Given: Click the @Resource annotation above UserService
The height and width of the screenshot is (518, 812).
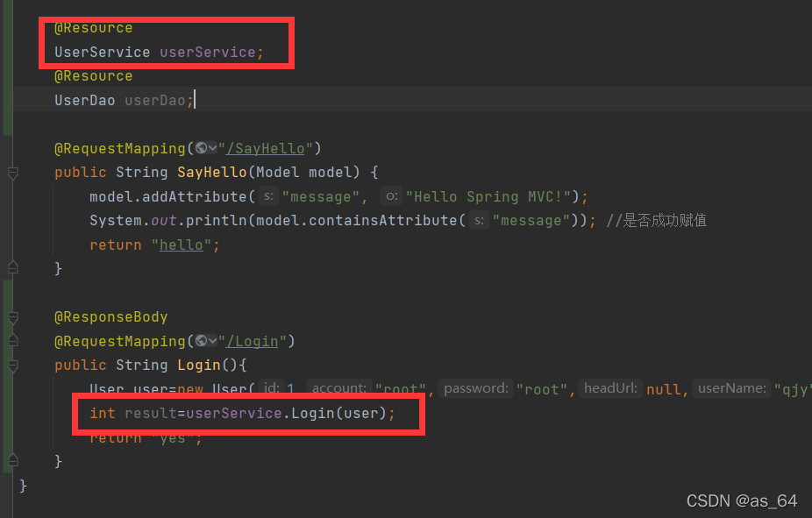Looking at the screenshot, I should coord(93,28).
